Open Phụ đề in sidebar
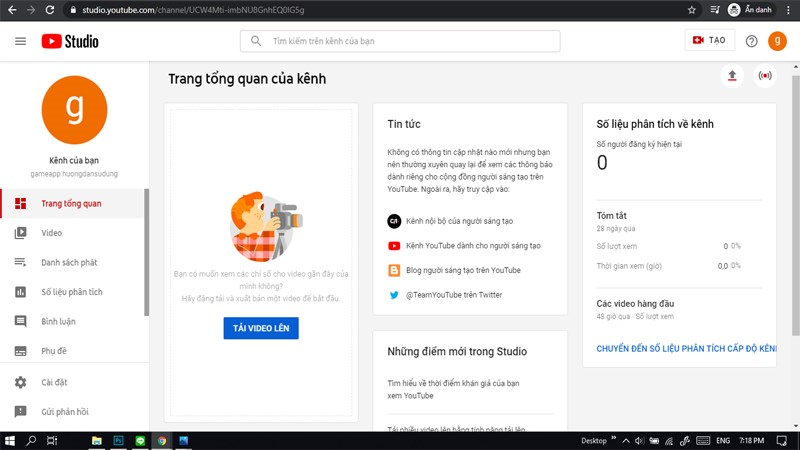This screenshot has width=800, height=450. pos(72,351)
